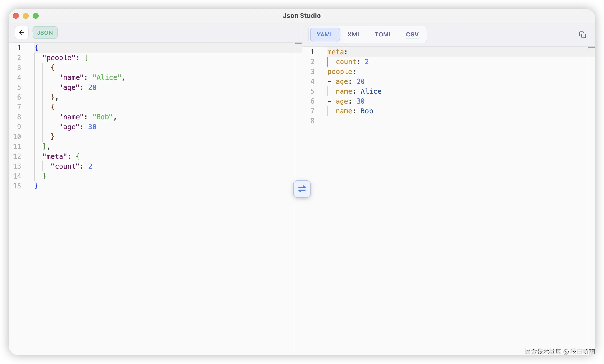Viewport: 604px width, 364px height.
Task: Select the TOML output tab
Action: (x=383, y=35)
